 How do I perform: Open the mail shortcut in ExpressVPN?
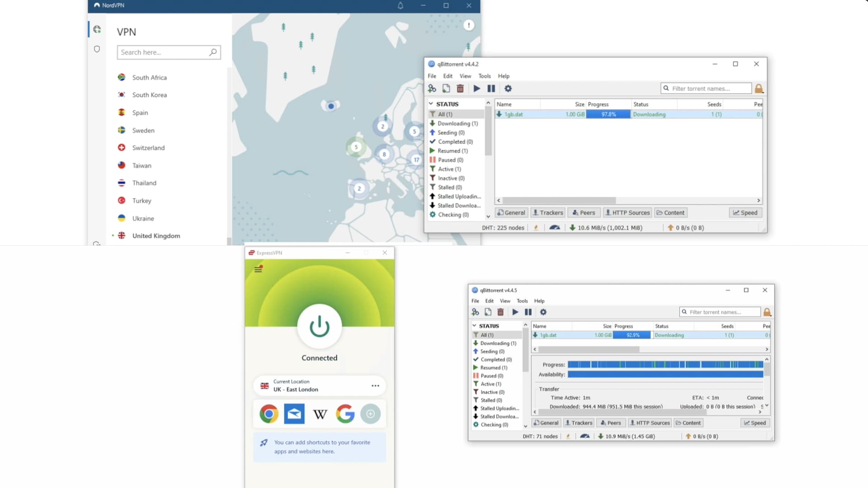point(294,413)
